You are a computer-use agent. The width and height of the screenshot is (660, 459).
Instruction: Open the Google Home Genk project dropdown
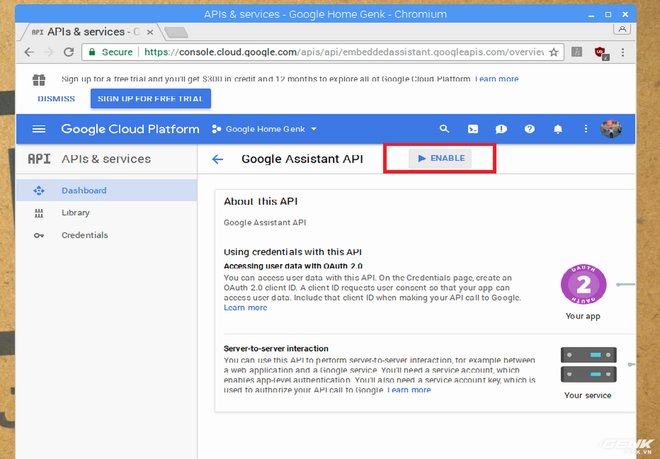[264, 129]
